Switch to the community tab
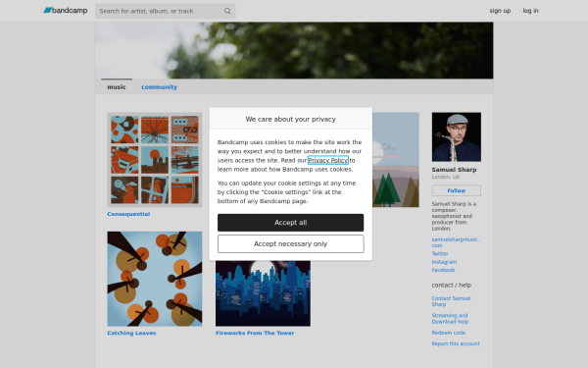 pyautogui.click(x=159, y=86)
